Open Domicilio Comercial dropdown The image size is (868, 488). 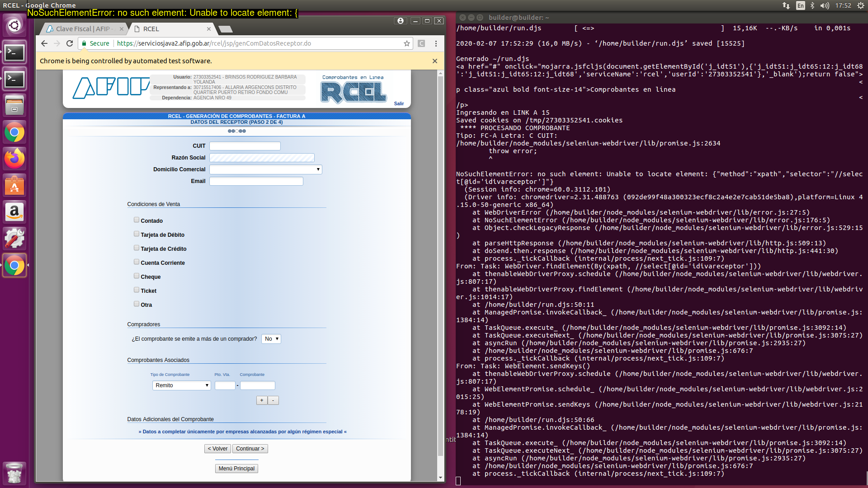(x=266, y=169)
